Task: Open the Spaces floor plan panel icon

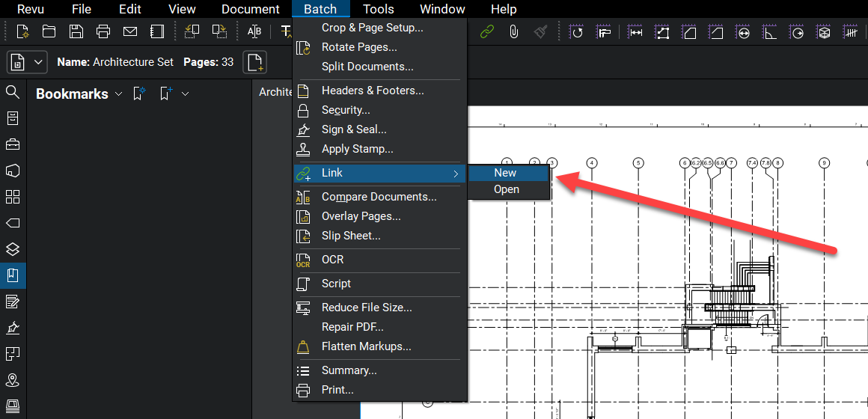Action: pos(13,354)
